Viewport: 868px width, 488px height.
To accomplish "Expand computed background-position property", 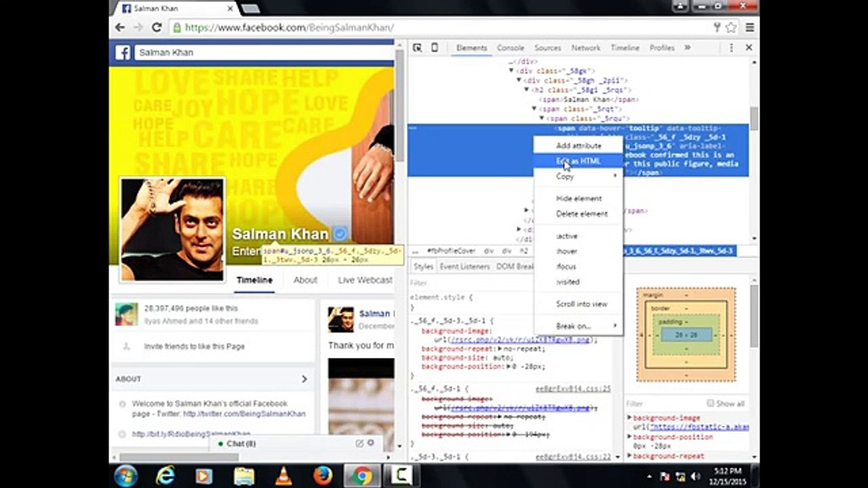I will coord(629,437).
